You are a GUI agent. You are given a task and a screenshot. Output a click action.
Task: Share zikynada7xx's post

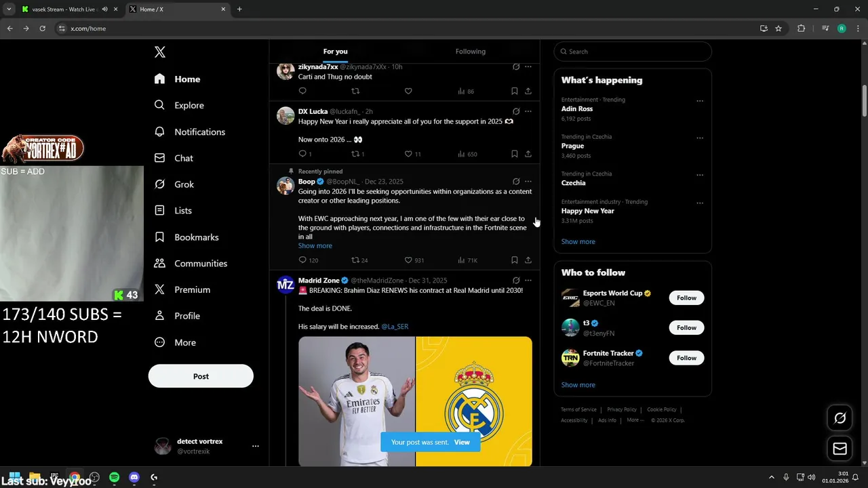pos(528,91)
